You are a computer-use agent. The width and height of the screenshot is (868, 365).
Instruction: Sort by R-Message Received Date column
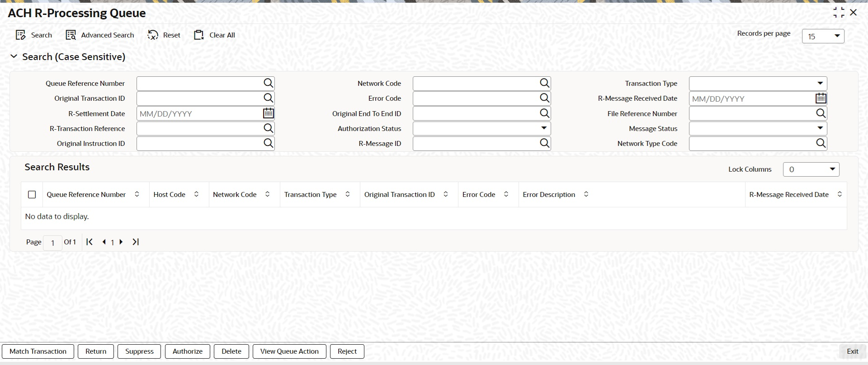point(840,194)
